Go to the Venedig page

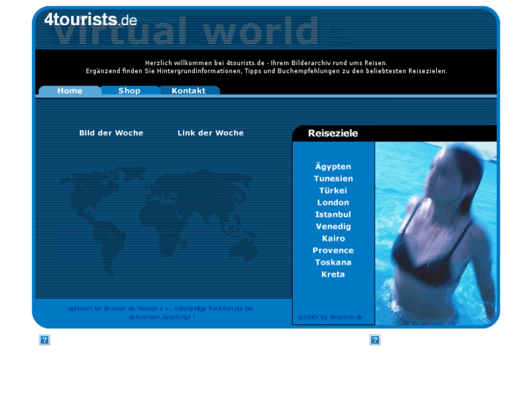click(x=333, y=226)
